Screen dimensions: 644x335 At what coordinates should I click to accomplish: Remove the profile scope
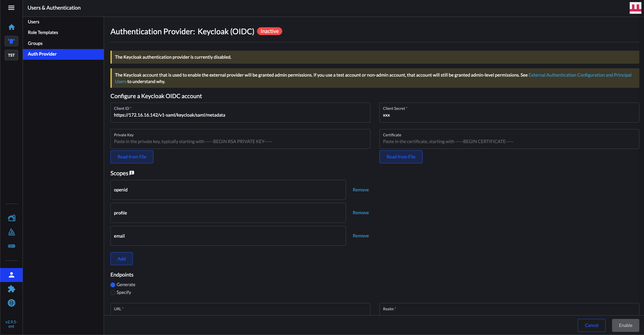click(x=360, y=213)
